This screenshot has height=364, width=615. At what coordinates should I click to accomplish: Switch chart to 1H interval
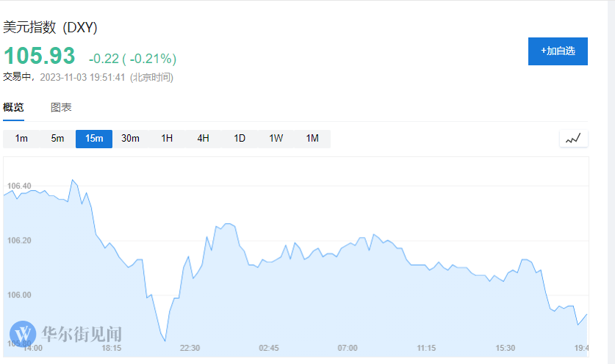click(167, 139)
